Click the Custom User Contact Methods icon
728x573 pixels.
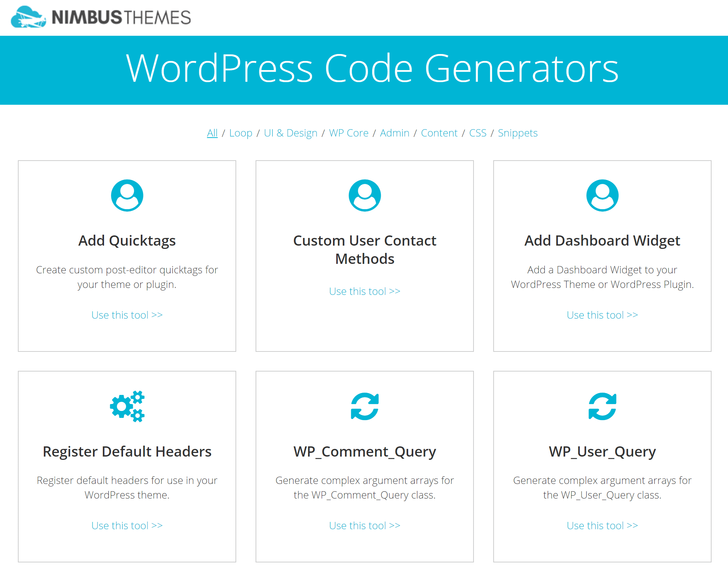tap(364, 196)
